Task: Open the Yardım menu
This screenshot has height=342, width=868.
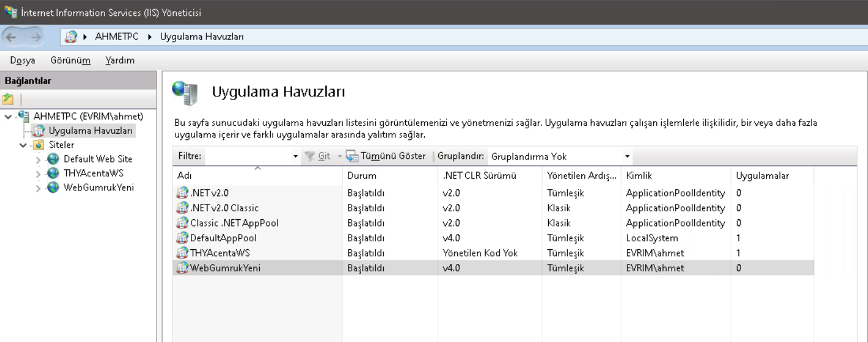Action: click(120, 60)
